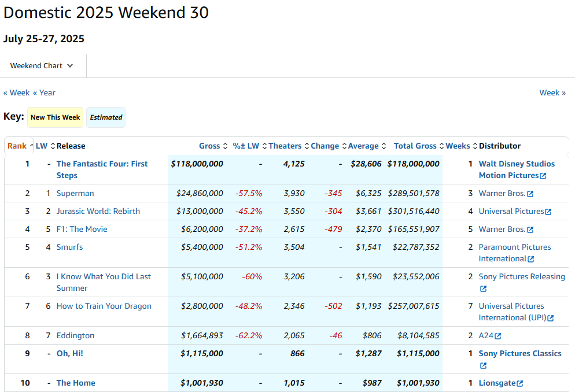Sort by Rank column header
The image size is (575, 392).
coord(20,146)
